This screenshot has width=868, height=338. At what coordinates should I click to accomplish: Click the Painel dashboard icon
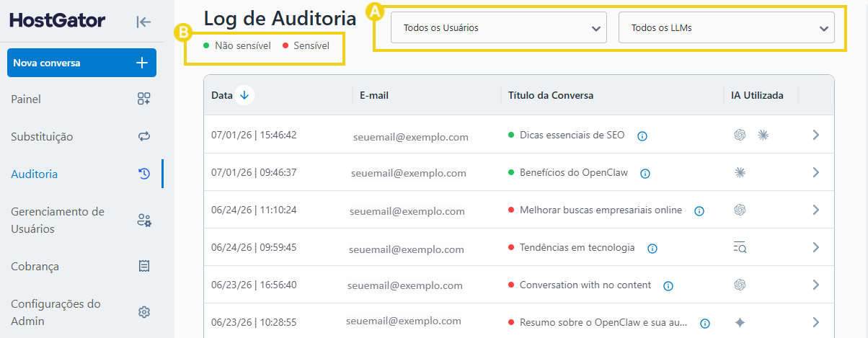(x=143, y=99)
